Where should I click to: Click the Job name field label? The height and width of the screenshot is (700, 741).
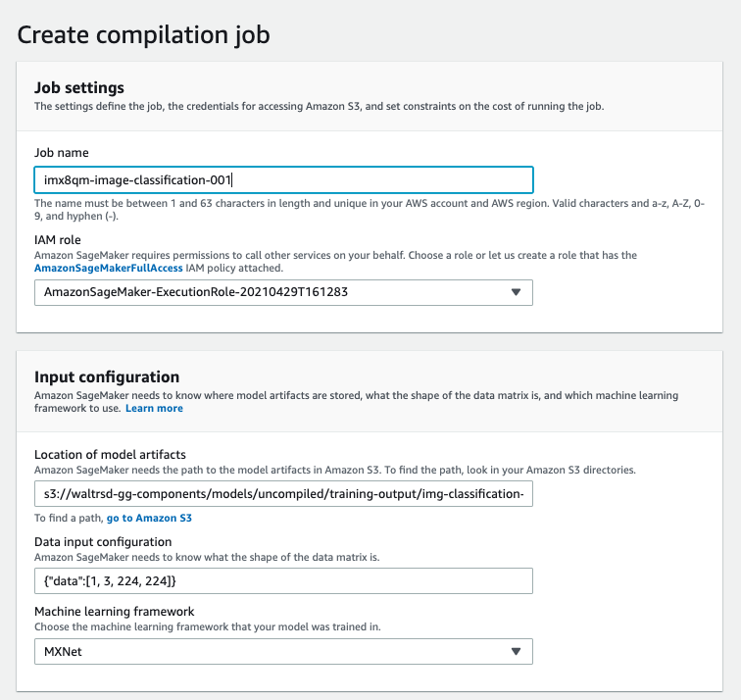[x=62, y=153]
